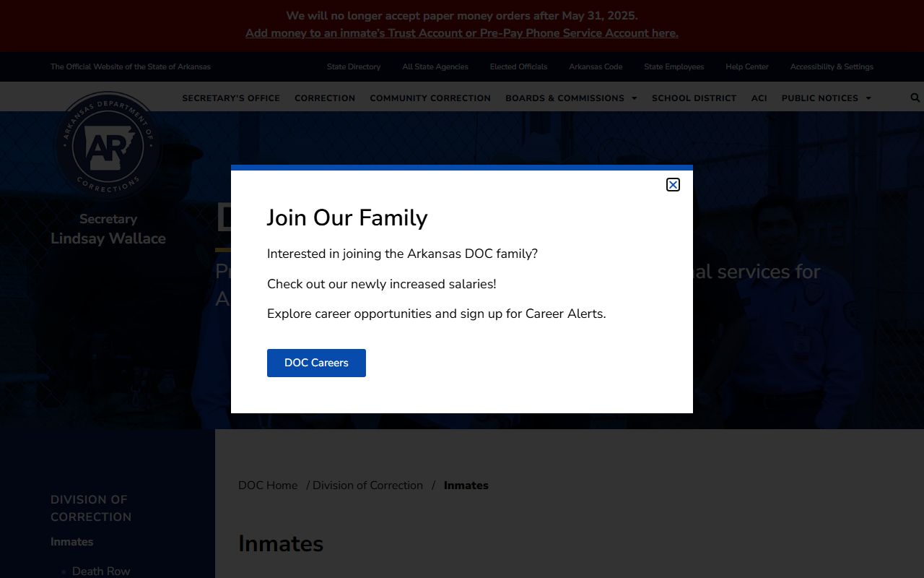The width and height of the screenshot is (924, 578).
Task: Visit All State Agencies link
Action: point(435,66)
